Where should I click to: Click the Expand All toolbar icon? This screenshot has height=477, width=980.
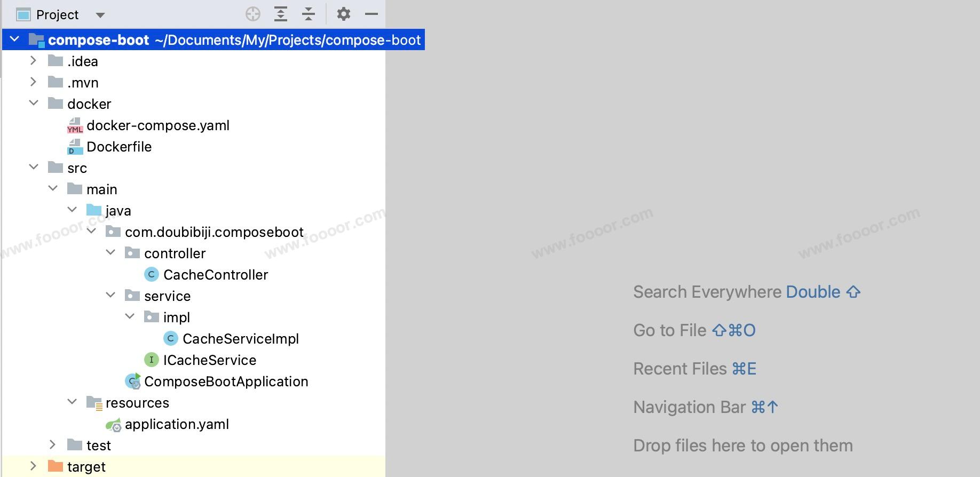[x=281, y=14]
